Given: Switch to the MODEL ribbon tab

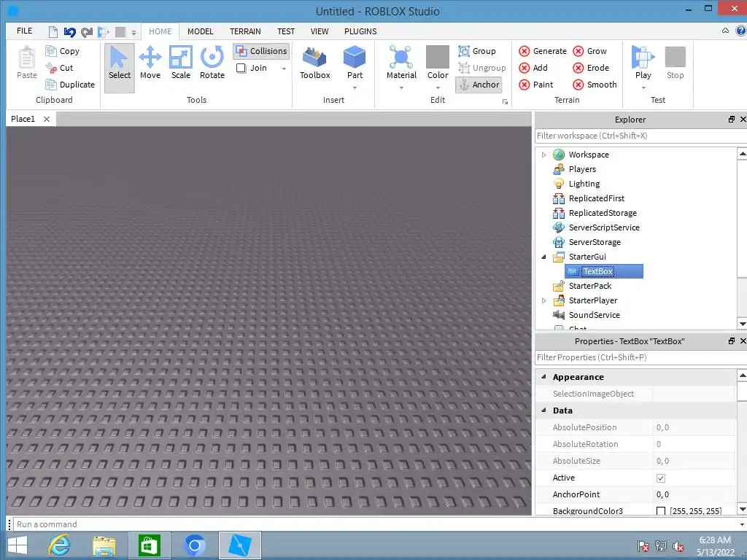Looking at the screenshot, I should click(200, 31).
